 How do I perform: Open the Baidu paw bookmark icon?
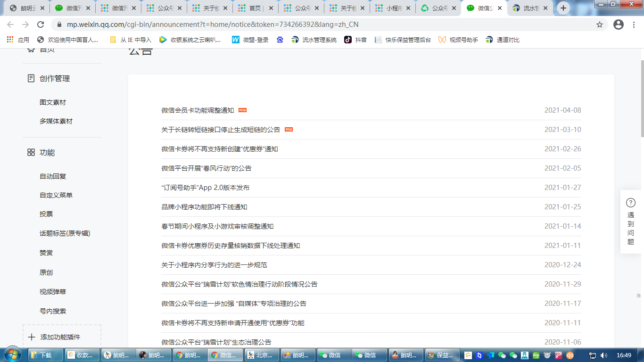point(280,40)
